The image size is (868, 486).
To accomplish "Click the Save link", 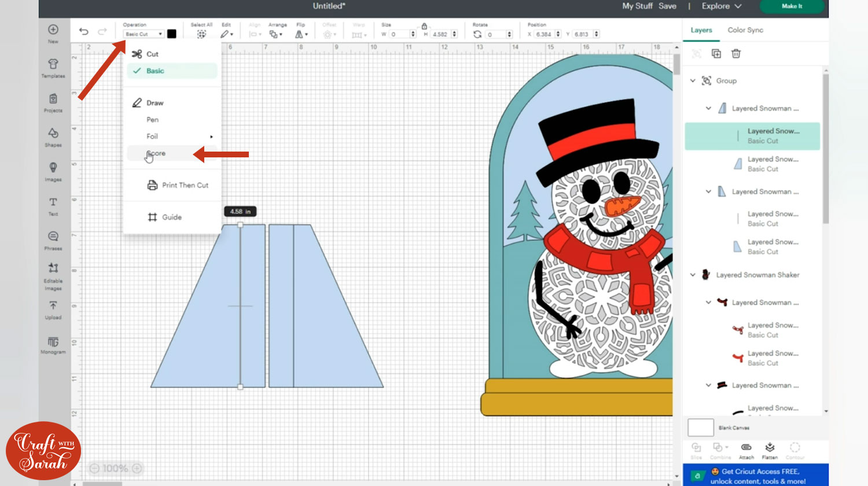I will 667,6.
